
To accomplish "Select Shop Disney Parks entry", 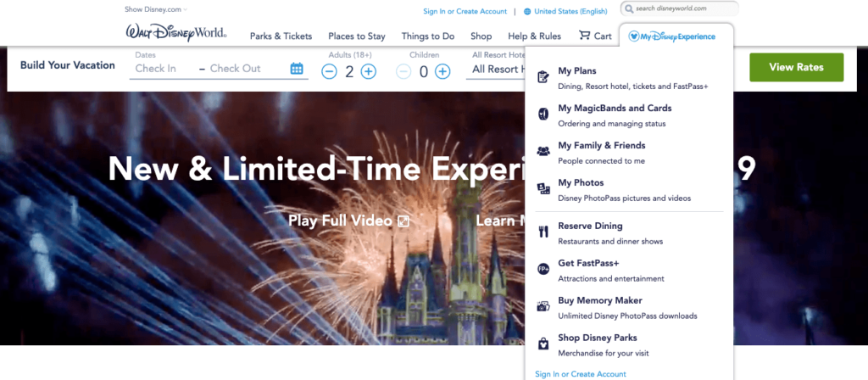I will tap(598, 338).
